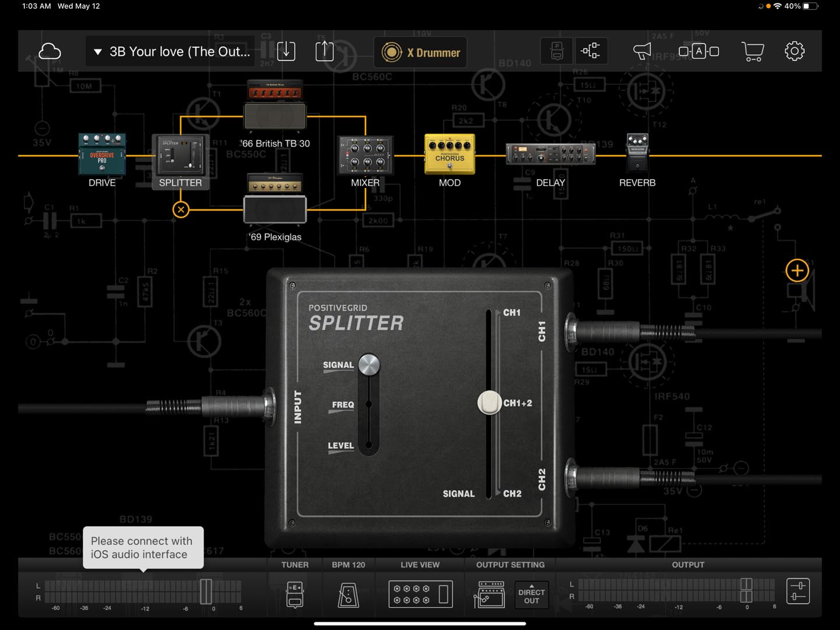
Task: Select CH2 on splitter slider
Action: tap(512, 494)
